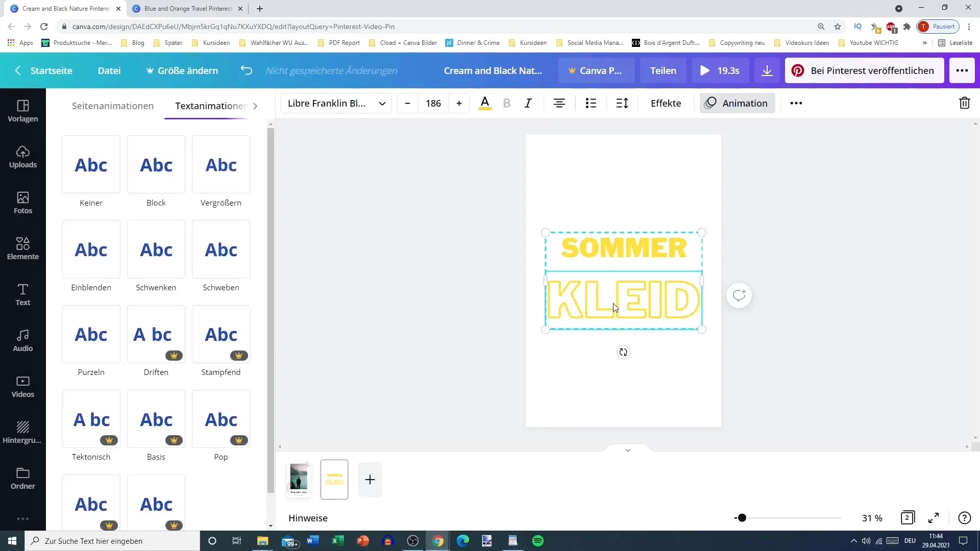Show more sidebar options
The height and width of the screenshot is (551, 980).
[23, 519]
